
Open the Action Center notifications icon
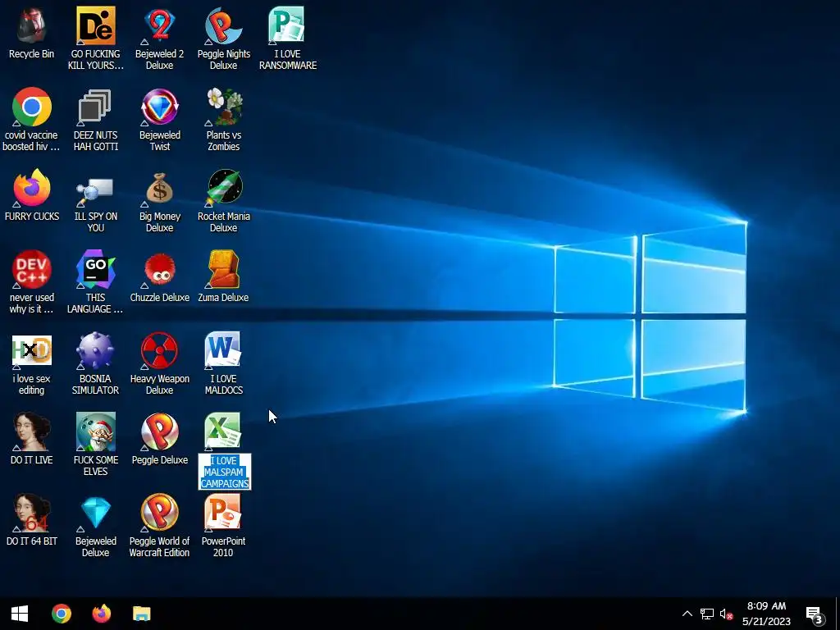(x=815, y=615)
